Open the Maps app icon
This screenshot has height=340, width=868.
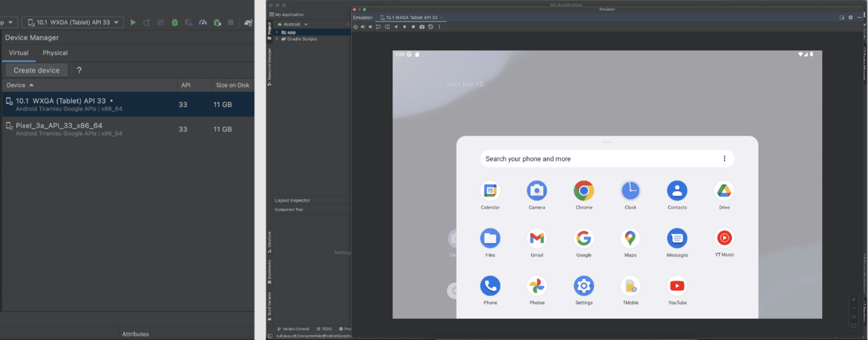(630, 238)
